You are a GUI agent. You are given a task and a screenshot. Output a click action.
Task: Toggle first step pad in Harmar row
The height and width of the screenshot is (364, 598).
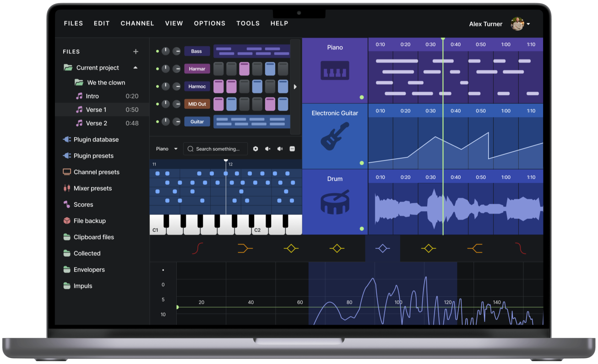point(218,69)
